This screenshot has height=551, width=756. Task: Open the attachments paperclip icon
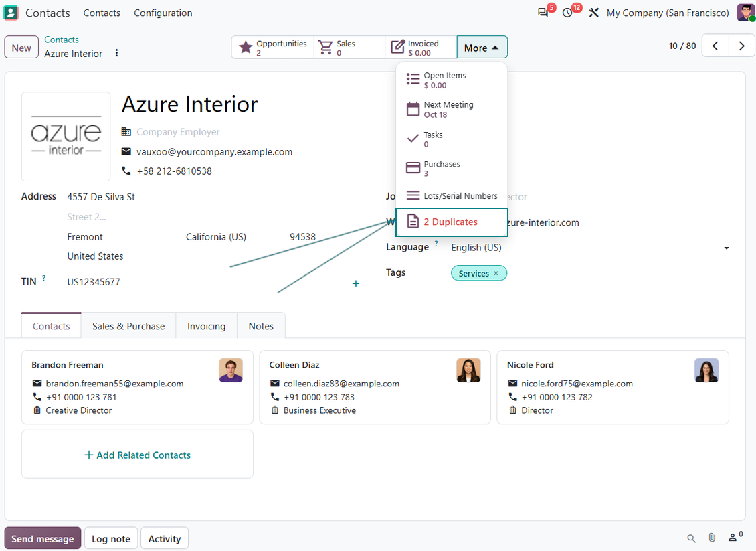click(x=712, y=538)
